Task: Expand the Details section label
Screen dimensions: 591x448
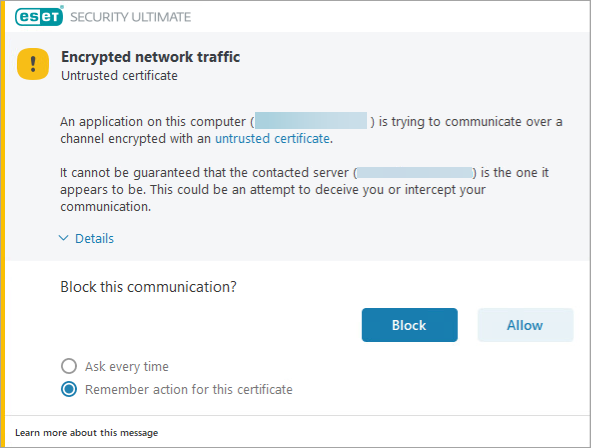Action: 94,239
